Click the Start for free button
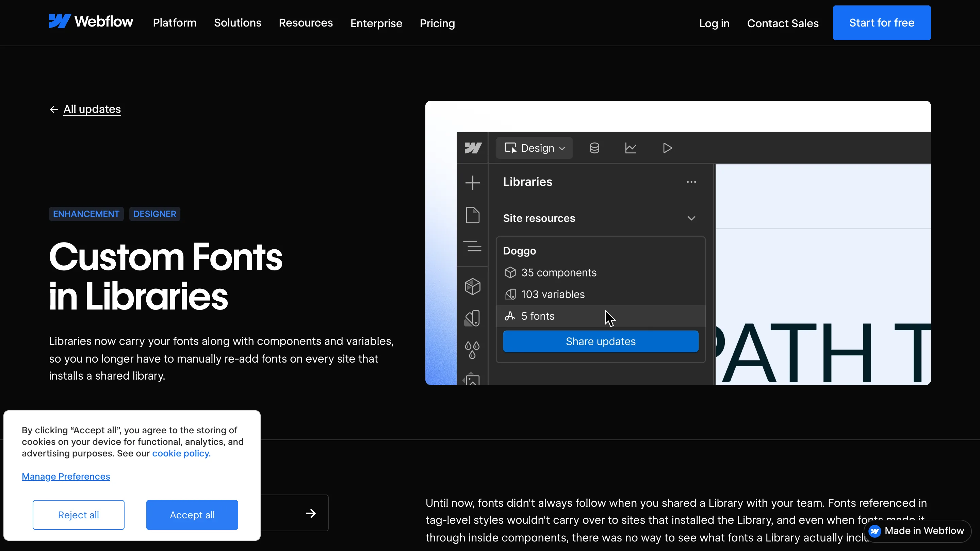Image resolution: width=980 pixels, height=551 pixels. point(881,23)
